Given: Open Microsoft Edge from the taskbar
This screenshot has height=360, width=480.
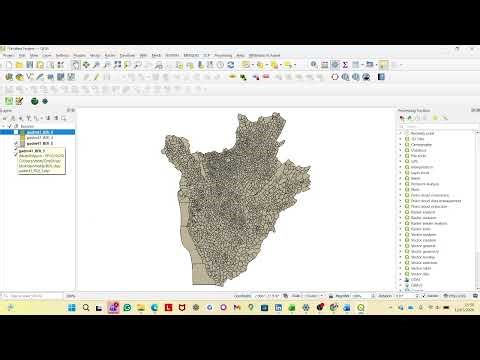Looking at the screenshot, I should pos(154,308).
